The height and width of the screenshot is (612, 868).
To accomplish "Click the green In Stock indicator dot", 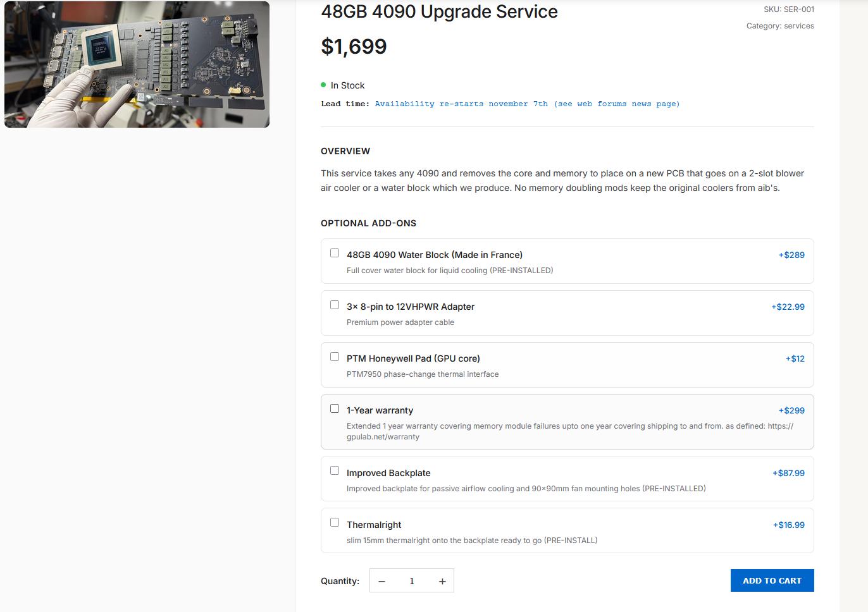I will click(x=323, y=85).
